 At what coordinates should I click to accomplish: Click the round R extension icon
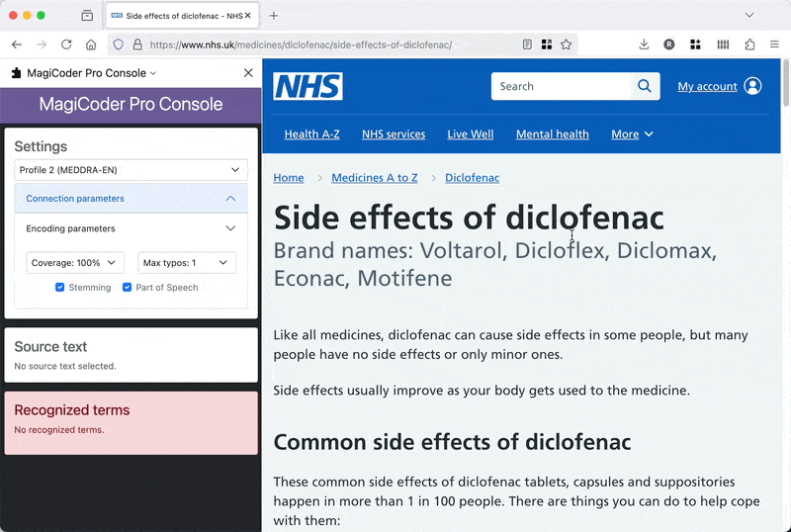pos(669,44)
